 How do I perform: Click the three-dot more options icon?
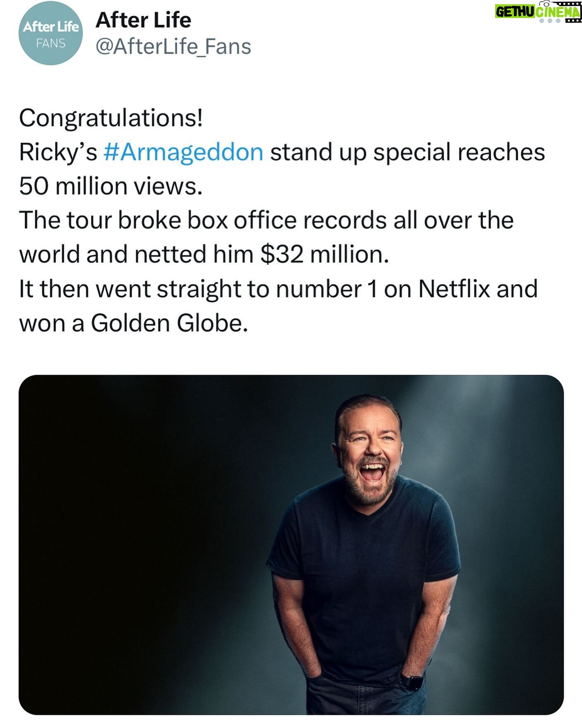tap(550, 21)
